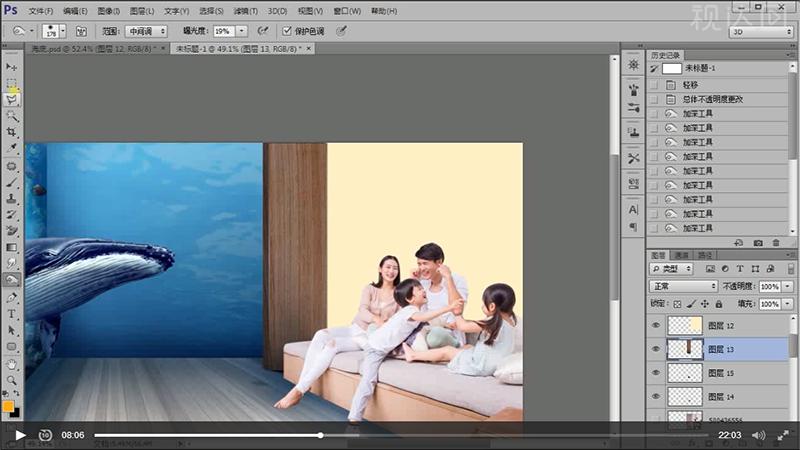Open the 正常 blend mode dropdown
The width and height of the screenshot is (800, 450).
click(x=683, y=286)
